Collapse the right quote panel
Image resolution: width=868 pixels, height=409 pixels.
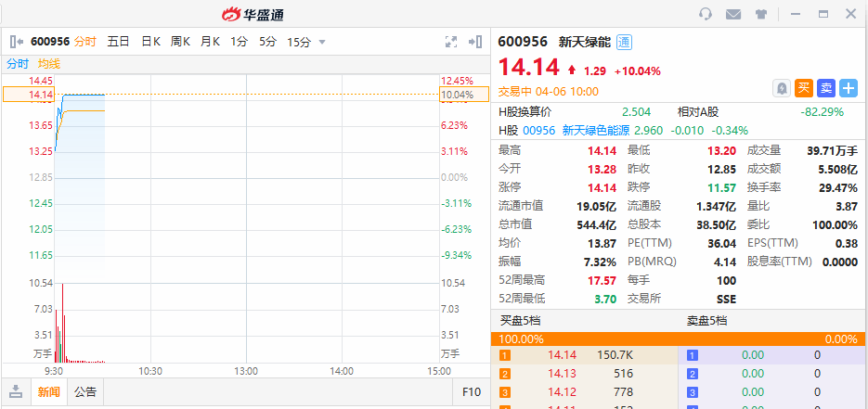click(475, 42)
